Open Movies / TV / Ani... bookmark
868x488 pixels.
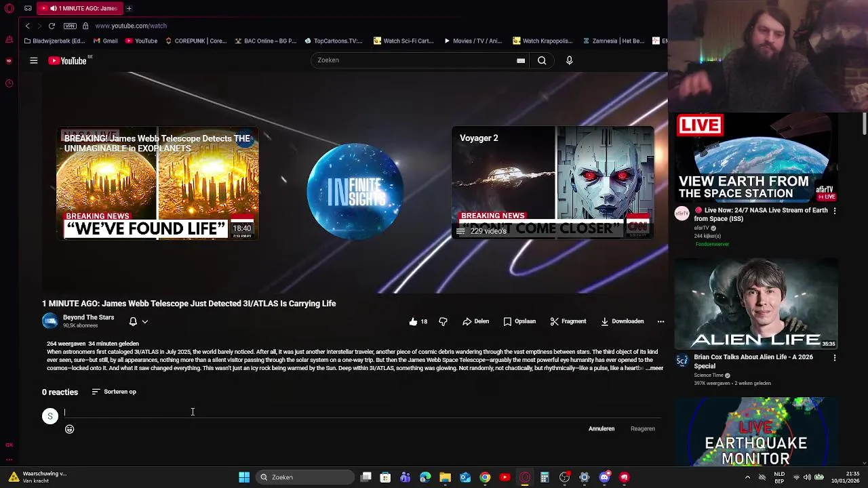(x=473, y=41)
